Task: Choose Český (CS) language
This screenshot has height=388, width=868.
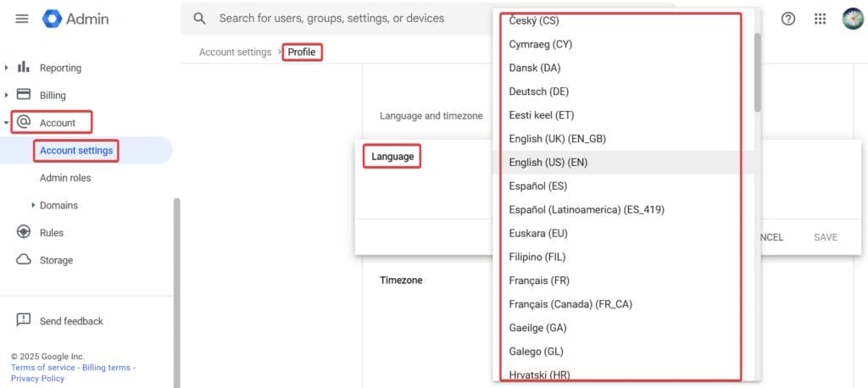Action: click(623, 20)
